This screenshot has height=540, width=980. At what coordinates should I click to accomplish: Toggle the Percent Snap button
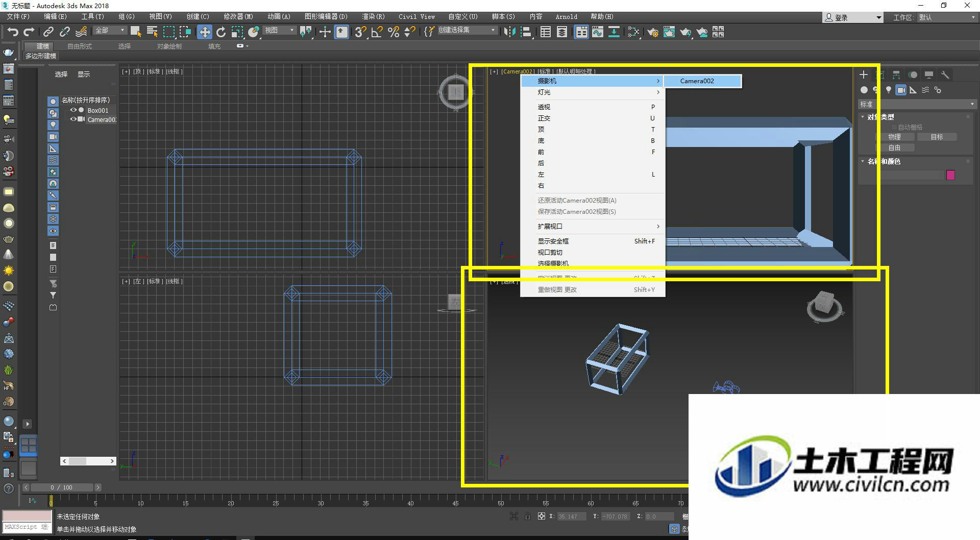pos(393,32)
